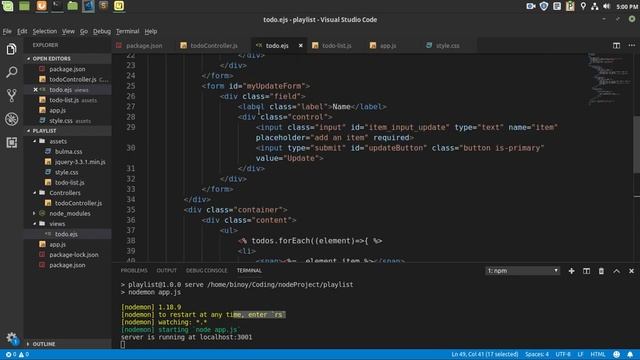Open Source Control view icon
The width and height of the screenshot is (640, 360).
(x=11, y=96)
